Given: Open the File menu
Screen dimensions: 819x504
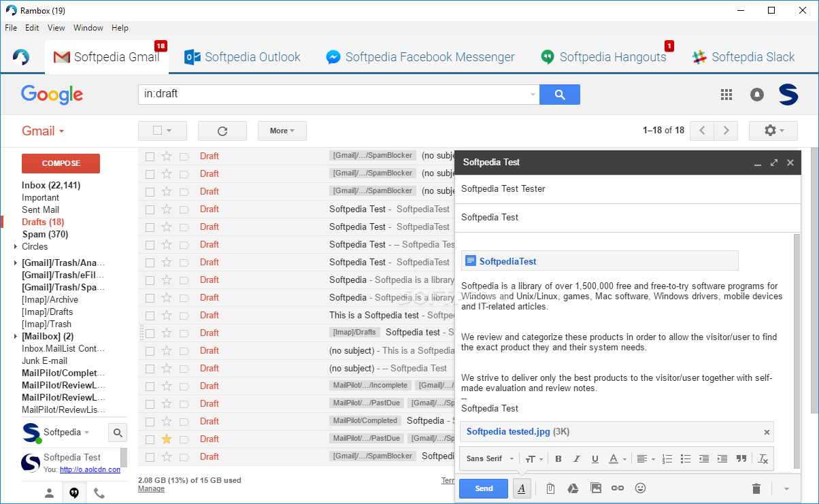Looking at the screenshot, I should click(x=11, y=28).
